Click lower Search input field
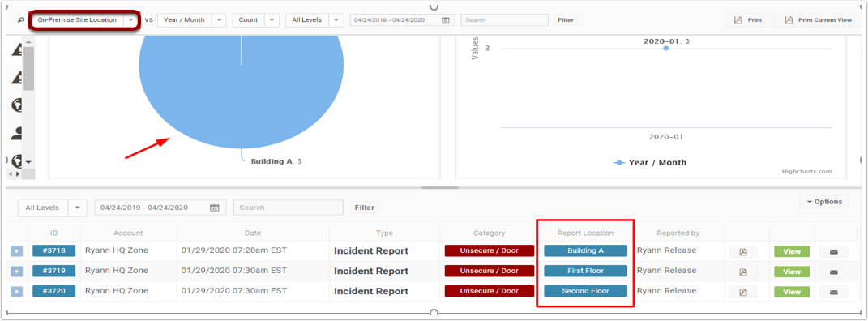This screenshot has width=868, height=321. tap(289, 208)
